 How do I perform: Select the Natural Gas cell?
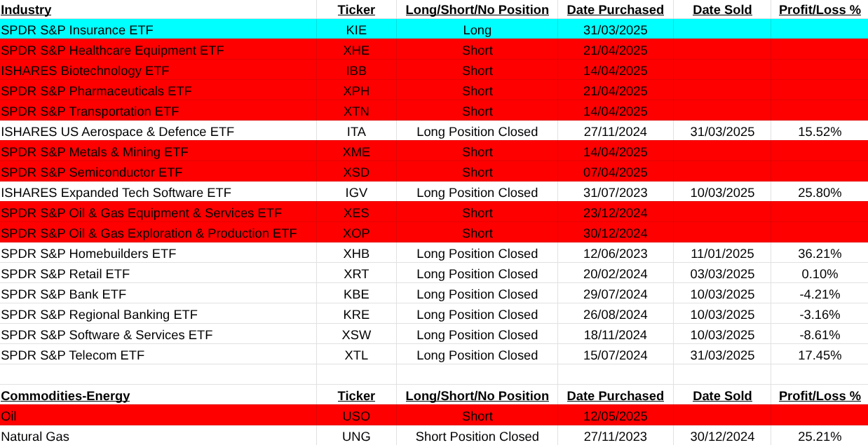click(x=35, y=437)
